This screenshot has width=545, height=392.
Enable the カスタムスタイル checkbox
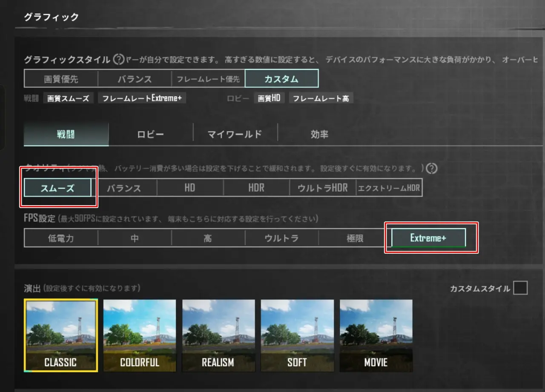[520, 288]
